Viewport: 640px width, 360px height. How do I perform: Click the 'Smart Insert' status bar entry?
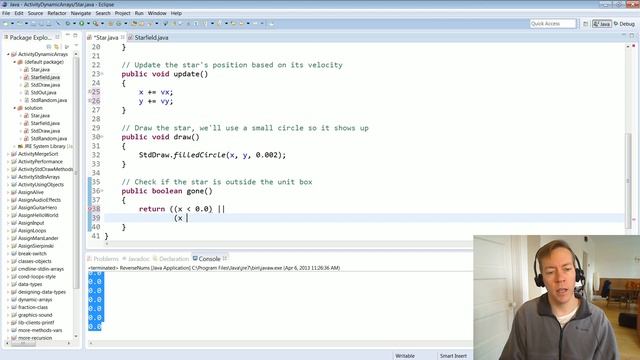[x=453, y=356]
